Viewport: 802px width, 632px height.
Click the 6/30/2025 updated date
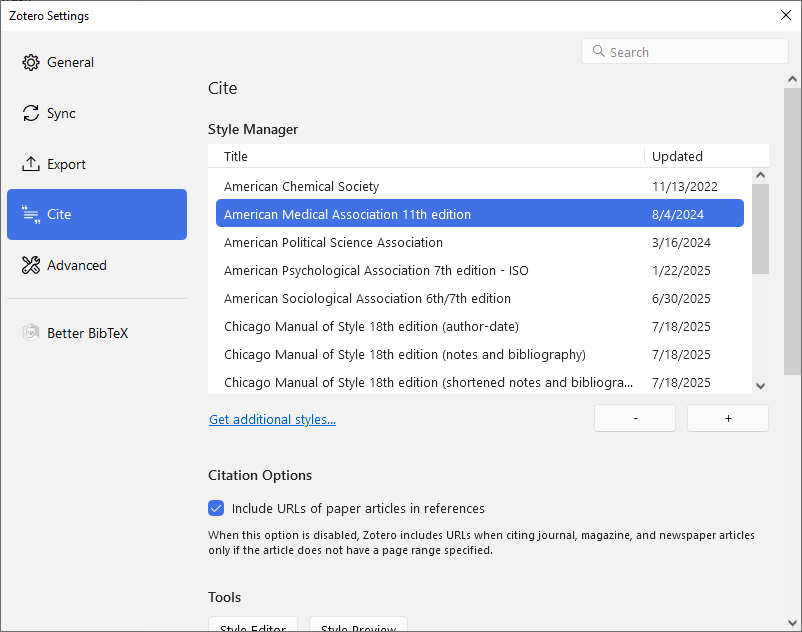pos(681,299)
